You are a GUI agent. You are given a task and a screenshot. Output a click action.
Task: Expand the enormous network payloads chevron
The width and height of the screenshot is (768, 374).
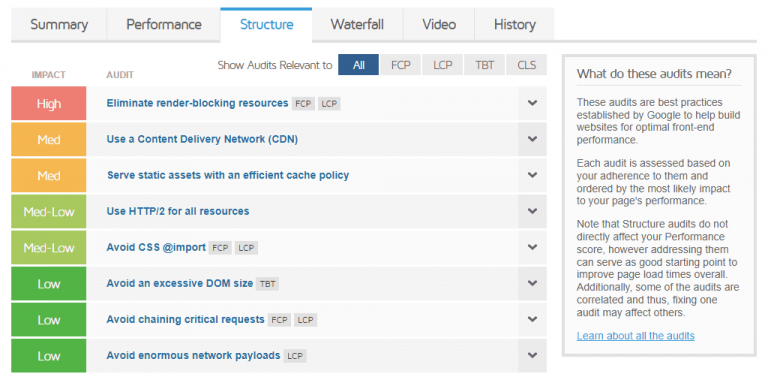[x=532, y=355]
